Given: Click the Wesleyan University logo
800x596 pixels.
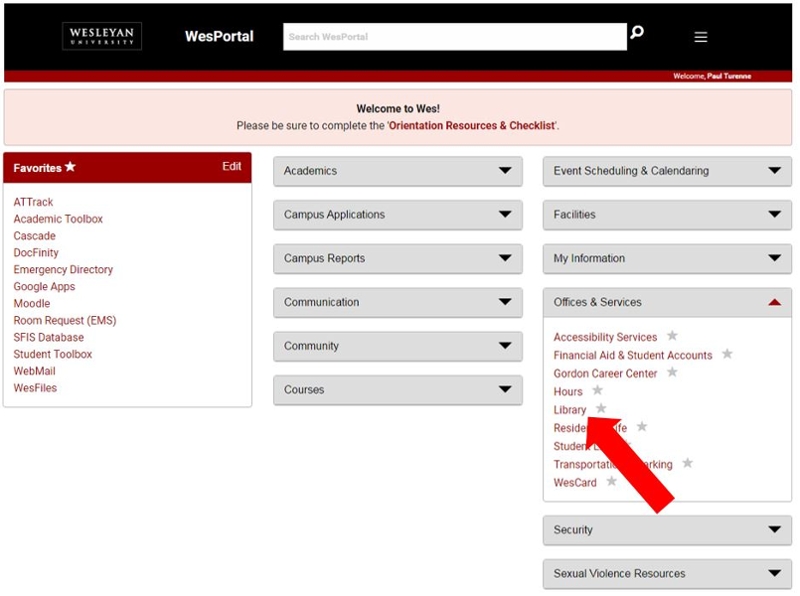Looking at the screenshot, I should [x=102, y=36].
